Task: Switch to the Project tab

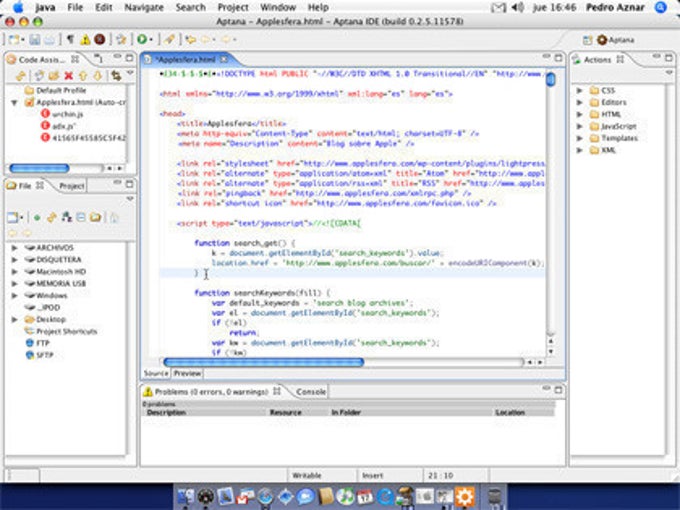Action: click(x=72, y=186)
